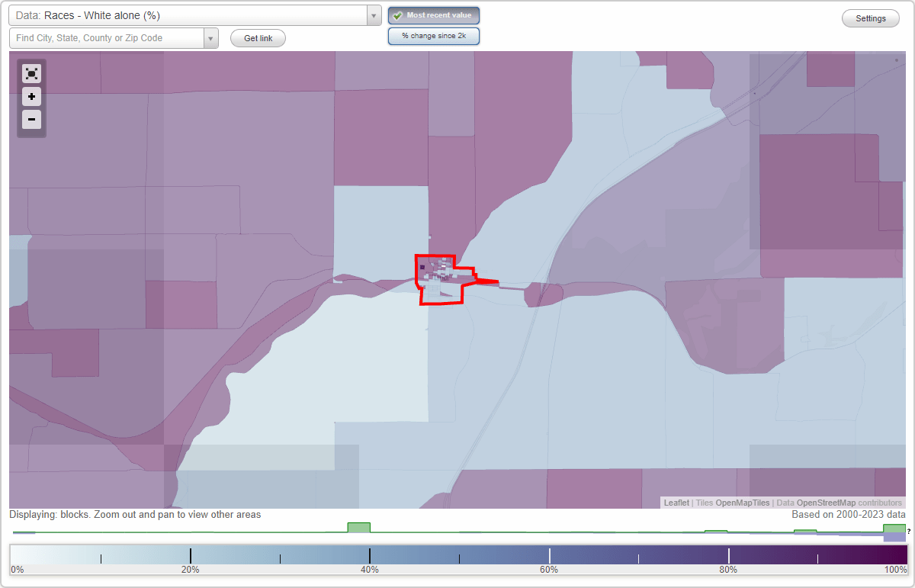Click the Get link button
The width and height of the screenshot is (915, 588).
[258, 37]
